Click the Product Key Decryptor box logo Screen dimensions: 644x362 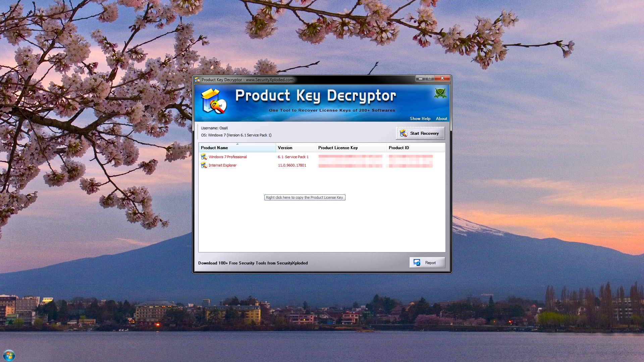pos(214,101)
